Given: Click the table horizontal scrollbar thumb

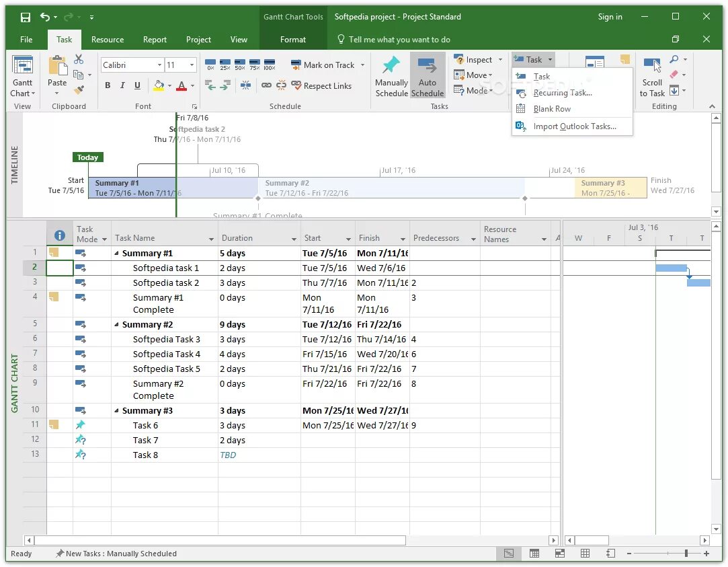Looking at the screenshot, I should point(220,540).
